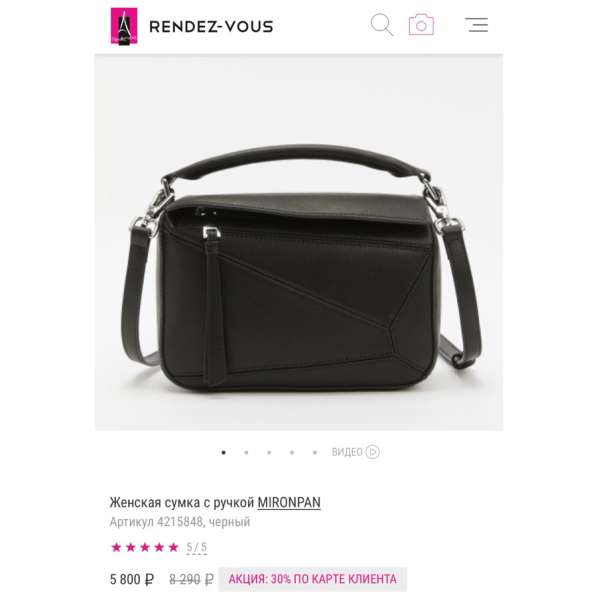The height and width of the screenshot is (597, 597).
Task: Select the first gallery dot
Action: tap(223, 452)
